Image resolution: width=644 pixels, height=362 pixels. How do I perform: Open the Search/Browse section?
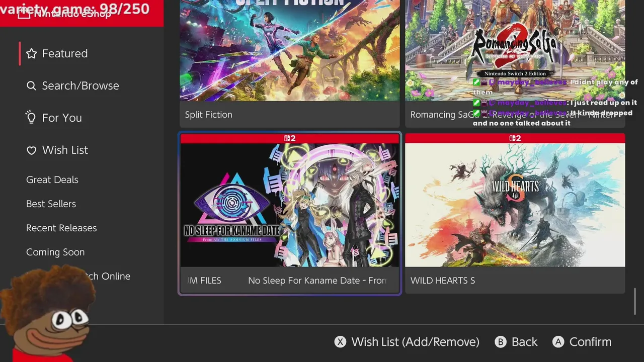(x=80, y=86)
